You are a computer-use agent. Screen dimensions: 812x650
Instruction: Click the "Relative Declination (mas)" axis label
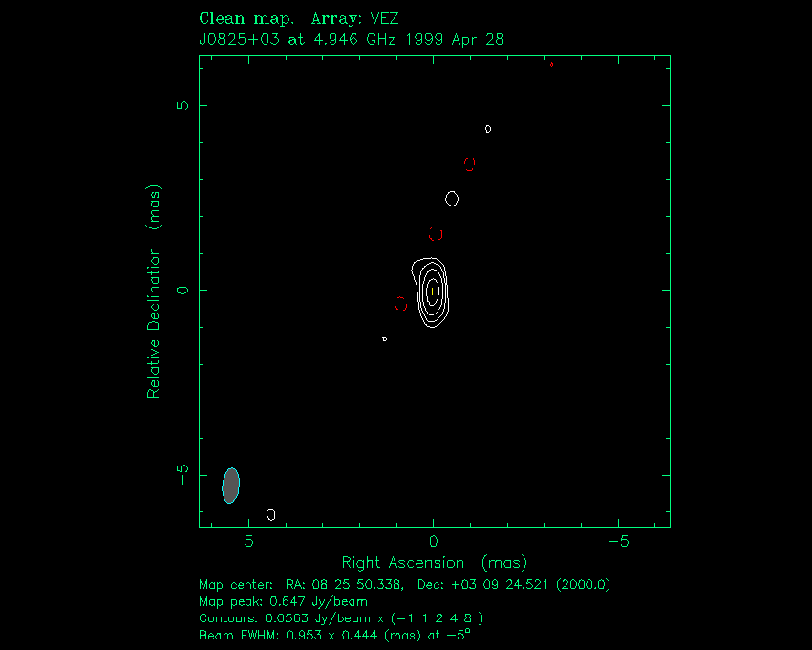(154, 292)
